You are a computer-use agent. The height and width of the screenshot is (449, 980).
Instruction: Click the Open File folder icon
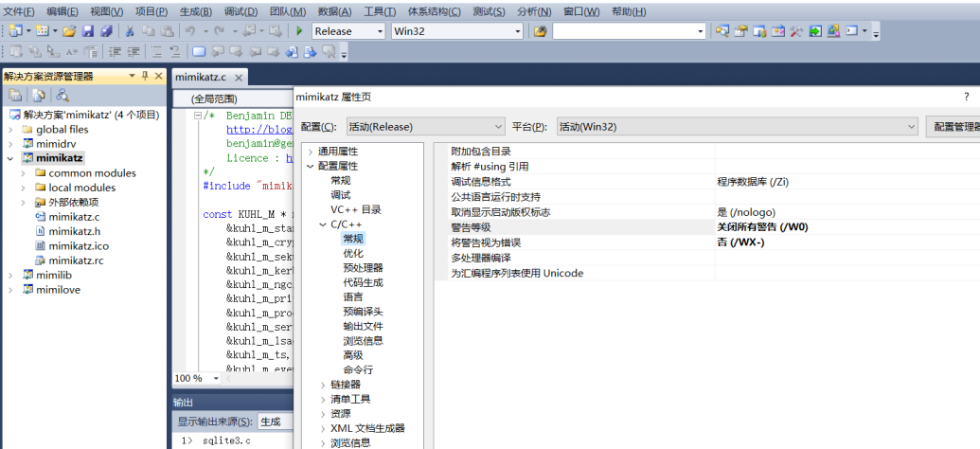coord(69,30)
